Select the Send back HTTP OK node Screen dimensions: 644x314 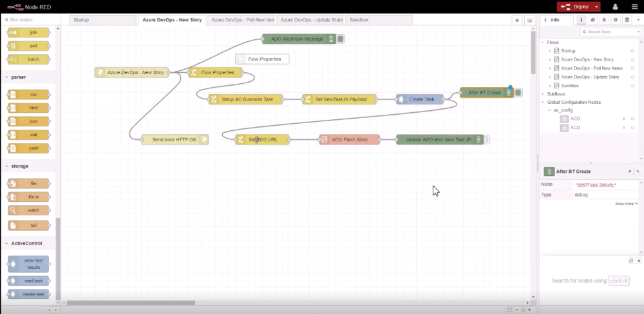[x=175, y=140]
